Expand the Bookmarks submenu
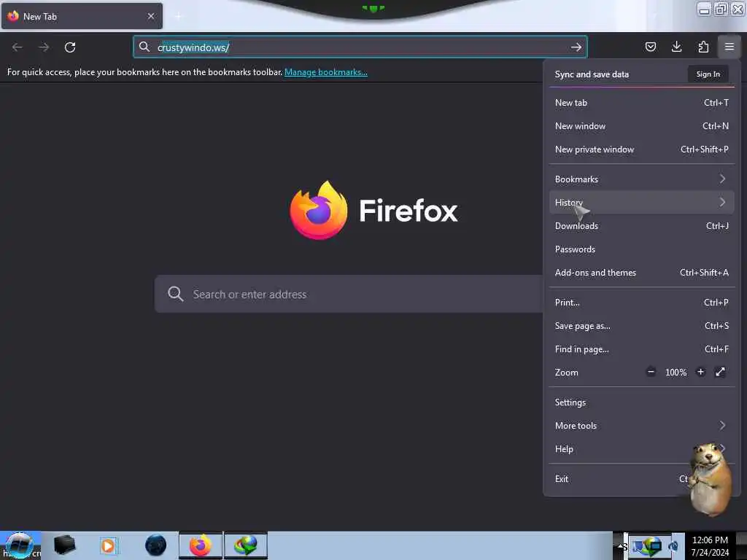 pyautogui.click(x=642, y=179)
